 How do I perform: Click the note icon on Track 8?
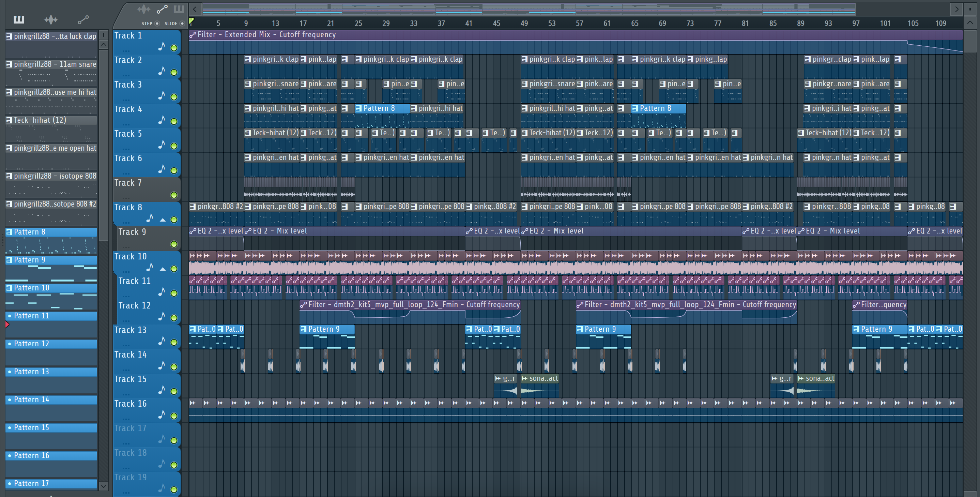point(150,218)
